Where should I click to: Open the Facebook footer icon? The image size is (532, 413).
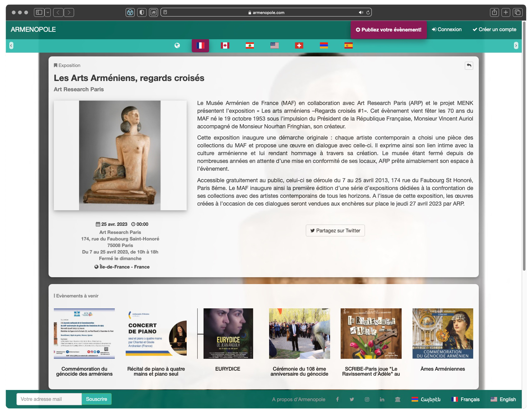point(337,399)
